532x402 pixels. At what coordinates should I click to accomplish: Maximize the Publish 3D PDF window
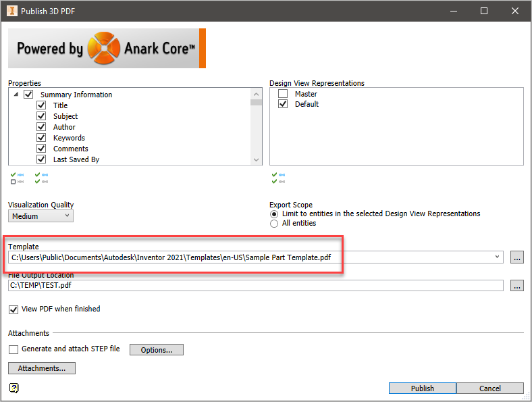point(484,11)
